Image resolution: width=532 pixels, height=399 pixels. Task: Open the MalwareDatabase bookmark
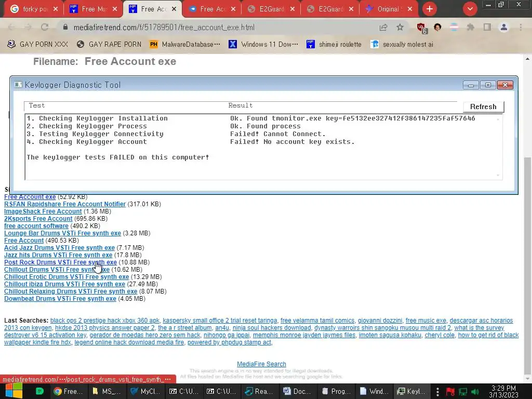click(x=185, y=45)
